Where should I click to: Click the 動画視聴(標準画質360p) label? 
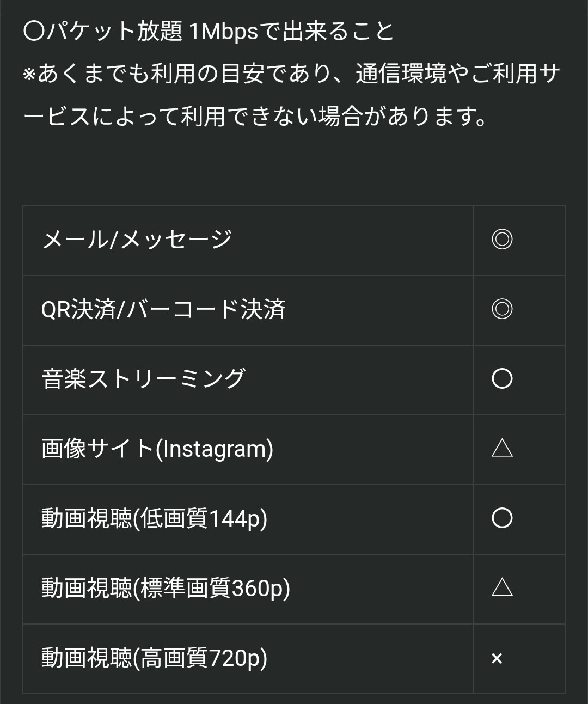166,588
